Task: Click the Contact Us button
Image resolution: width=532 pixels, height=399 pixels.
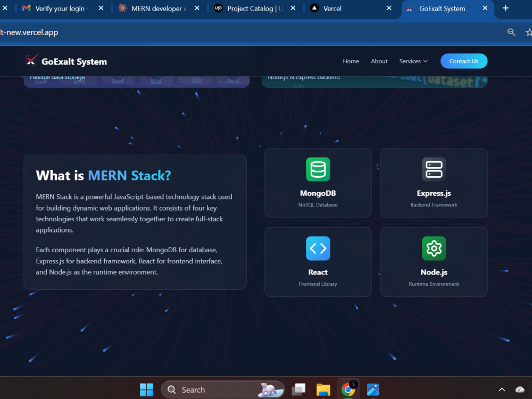Action: [x=463, y=61]
